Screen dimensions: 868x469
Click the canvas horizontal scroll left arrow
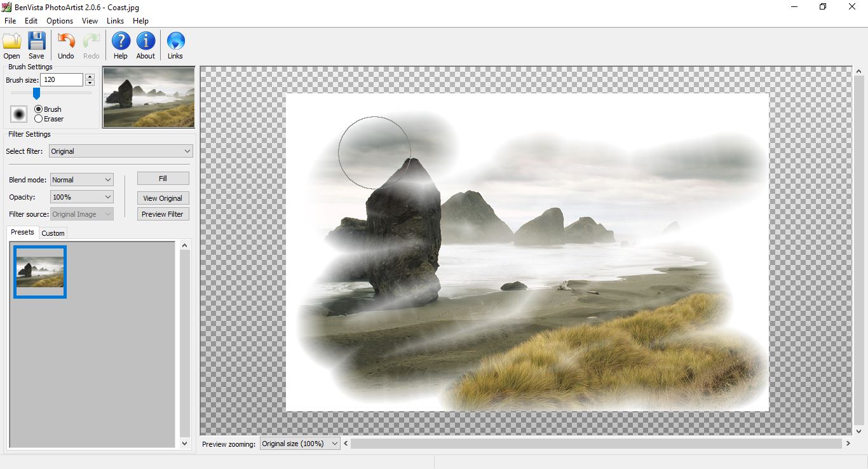point(346,444)
